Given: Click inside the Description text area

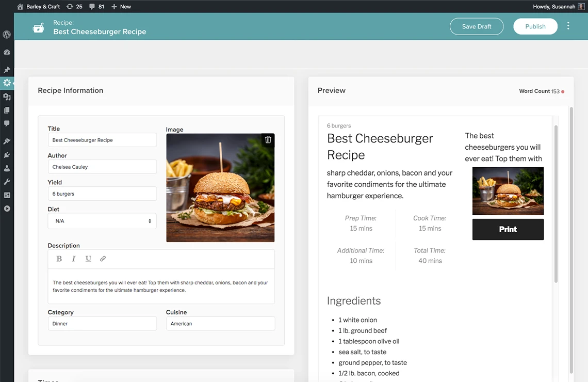Looking at the screenshot, I should [x=161, y=286].
